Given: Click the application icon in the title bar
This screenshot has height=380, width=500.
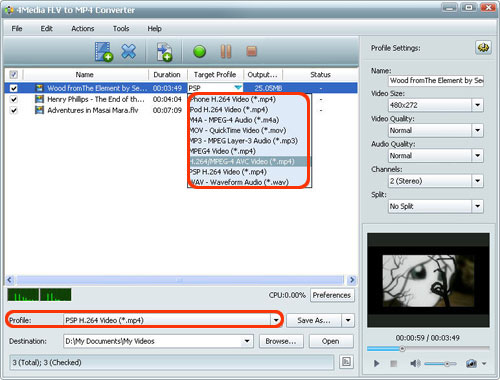Looking at the screenshot, I should coord(9,10).
